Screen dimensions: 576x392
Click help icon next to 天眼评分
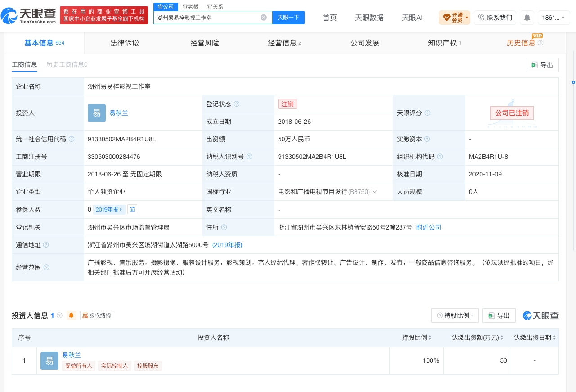coord(427,113)
